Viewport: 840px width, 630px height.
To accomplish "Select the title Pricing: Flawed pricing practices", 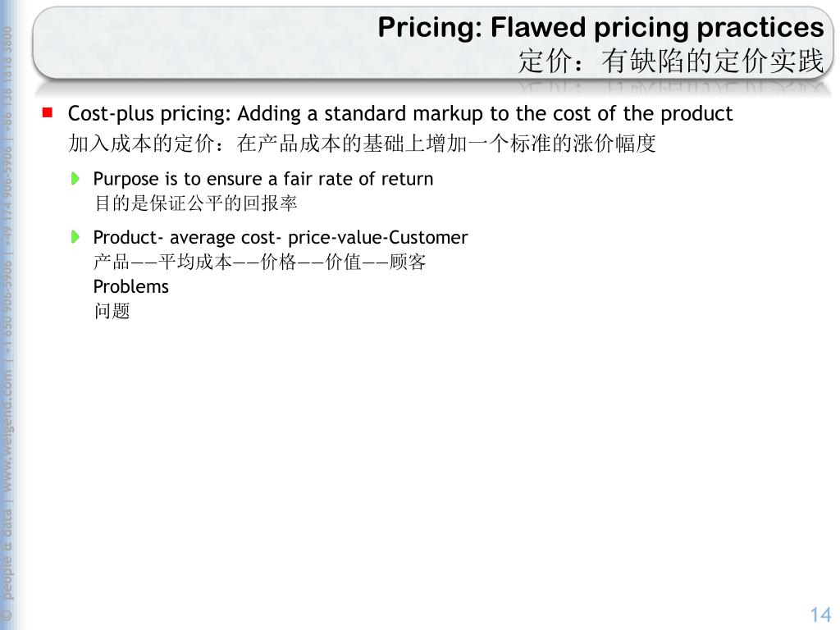I will (x=600, y=28).
